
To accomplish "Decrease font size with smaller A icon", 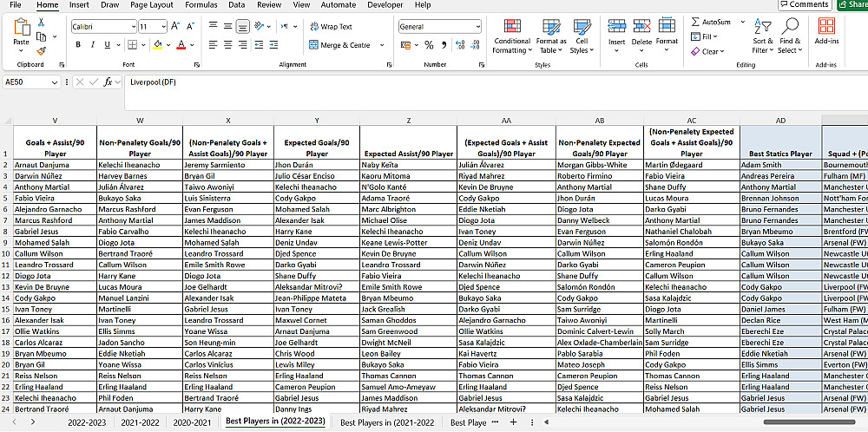I will 190,26.
